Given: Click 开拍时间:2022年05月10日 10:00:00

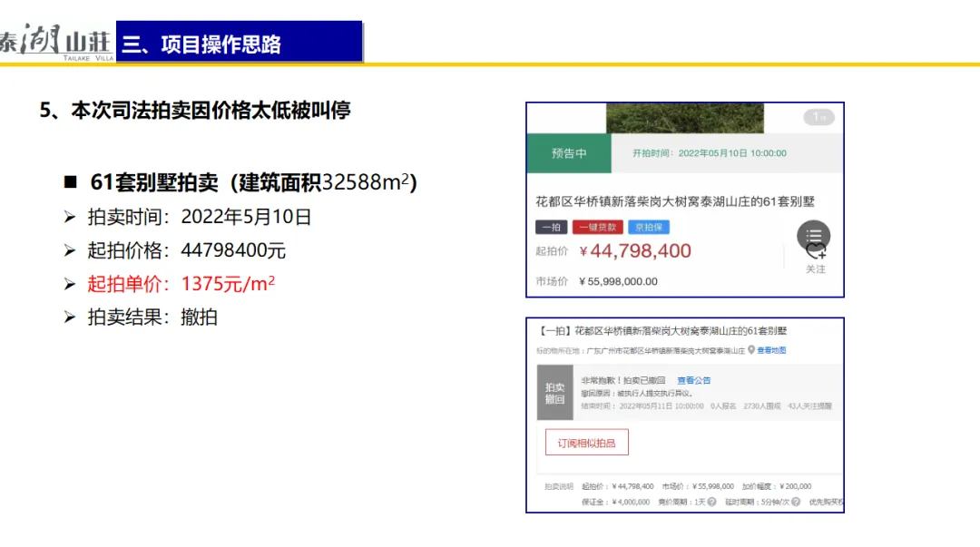Looking at the screenshot, I should (710, 153).
